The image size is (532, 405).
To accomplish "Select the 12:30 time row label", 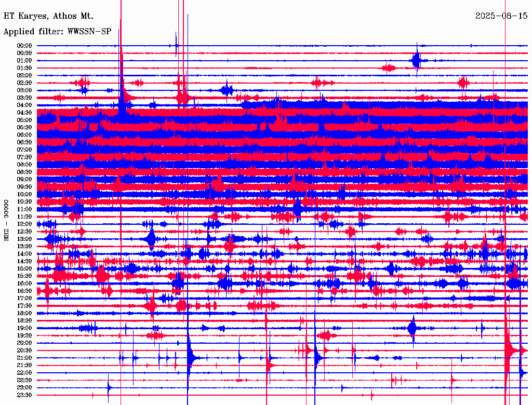I will coord(24,232).
